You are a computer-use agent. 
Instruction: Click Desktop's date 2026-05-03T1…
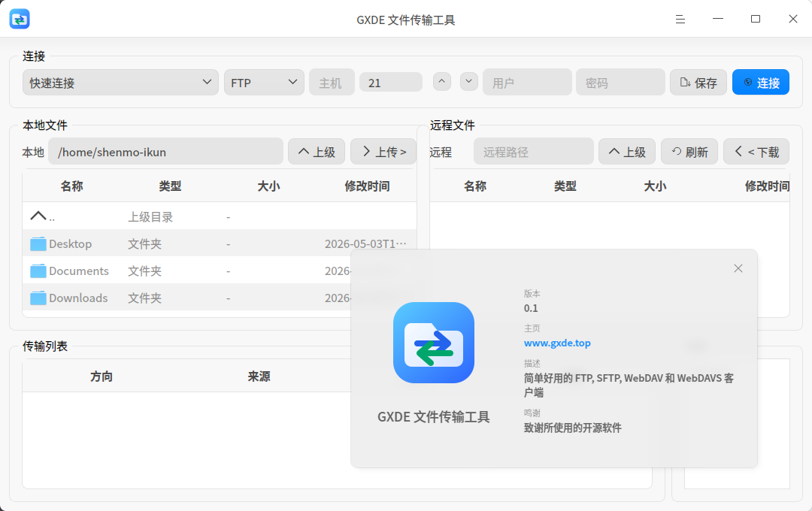pyautogui.click(x=365, y=243)
